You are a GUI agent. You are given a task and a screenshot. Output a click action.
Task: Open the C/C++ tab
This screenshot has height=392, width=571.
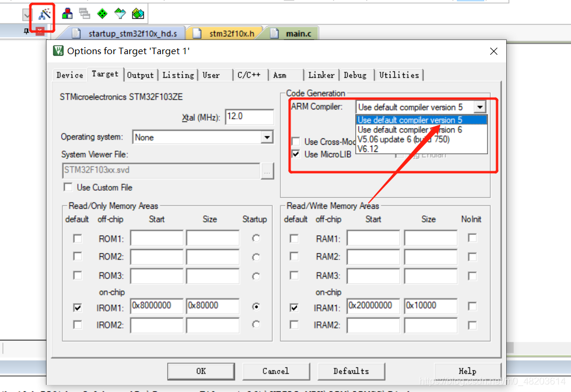[249, 75]
